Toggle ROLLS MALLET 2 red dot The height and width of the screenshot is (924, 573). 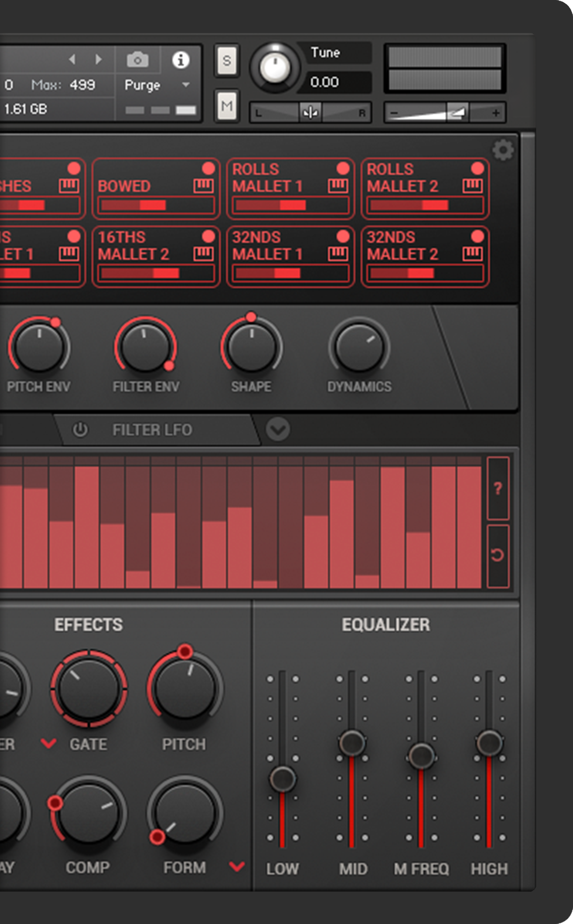pos(478,168)
